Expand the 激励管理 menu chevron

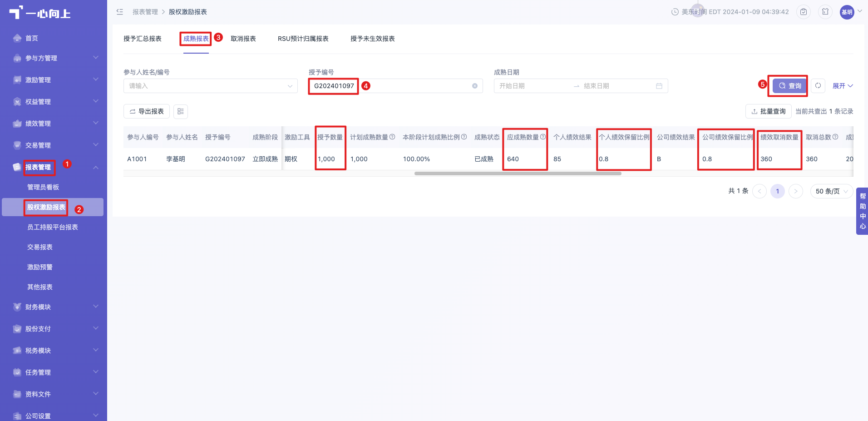pos(96,79)
